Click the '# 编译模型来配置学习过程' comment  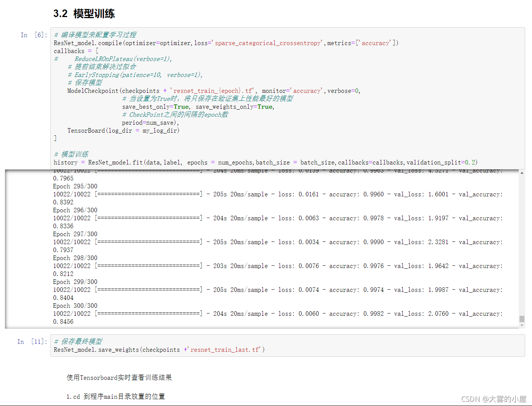95,35
